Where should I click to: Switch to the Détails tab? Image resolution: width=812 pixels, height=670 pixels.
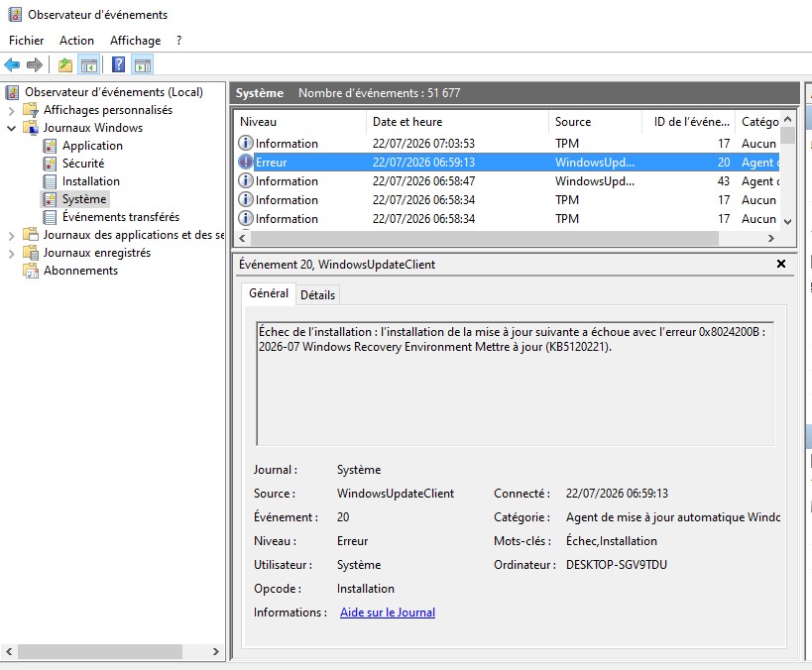point(317,295)
